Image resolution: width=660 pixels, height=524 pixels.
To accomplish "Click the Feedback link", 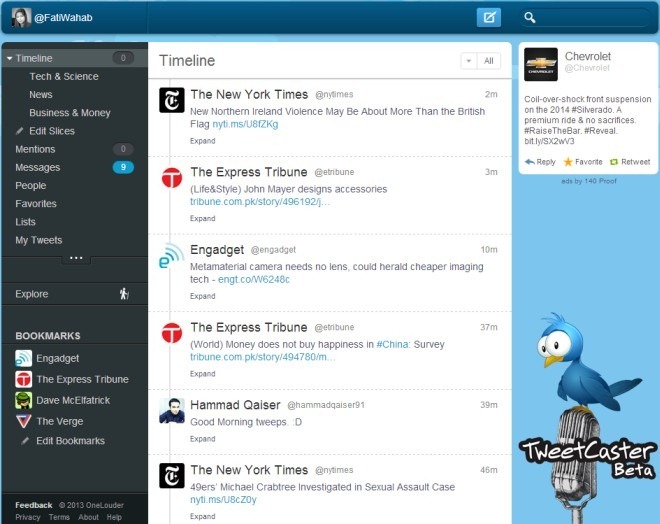I will [x=34, y=505].
